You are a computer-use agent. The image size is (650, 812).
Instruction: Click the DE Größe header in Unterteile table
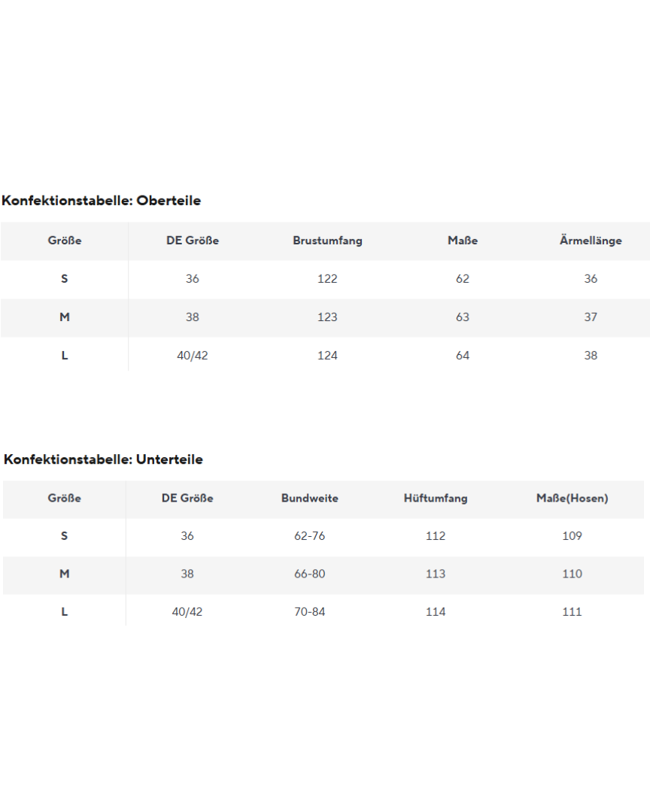tap(187, 498)
